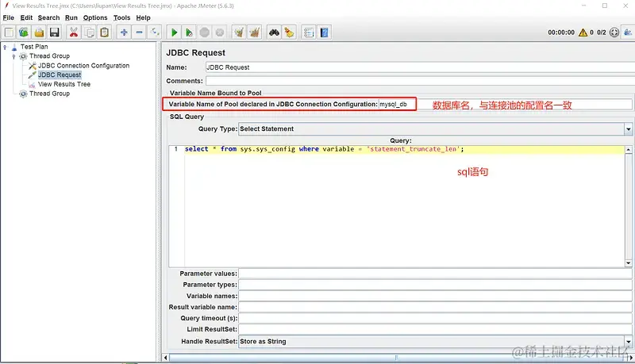Open the Tools menu

[121, 17]
